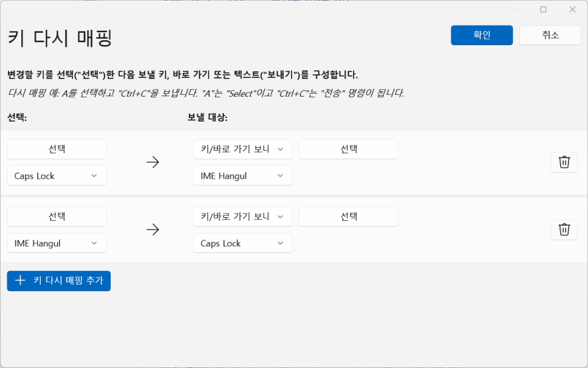Open the source Caps Lock dropdown in first row

[57, 176]
